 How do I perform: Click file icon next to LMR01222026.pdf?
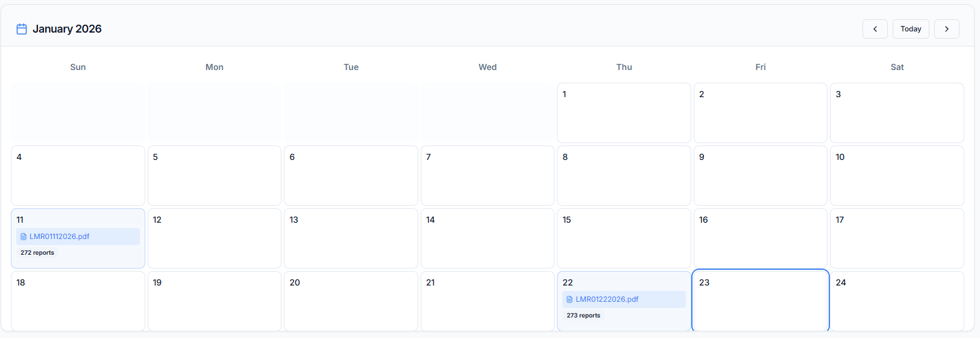pyautogui.click(x=570, y=299)
